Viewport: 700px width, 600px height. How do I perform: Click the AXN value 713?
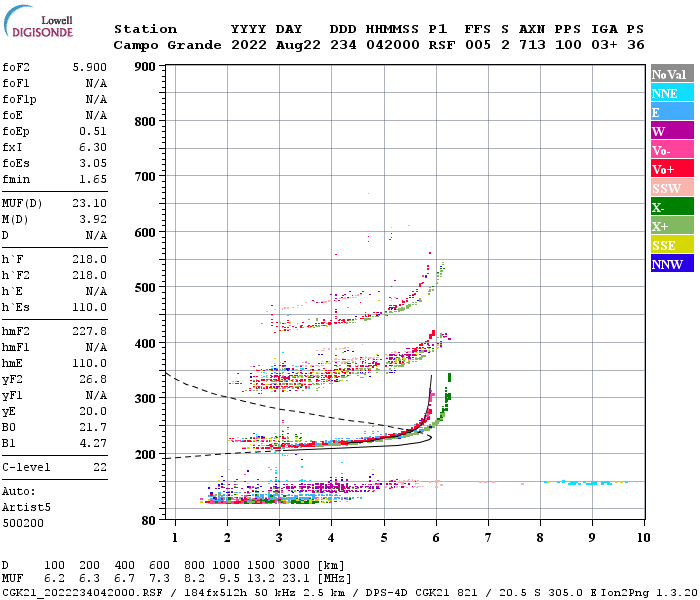532,45
